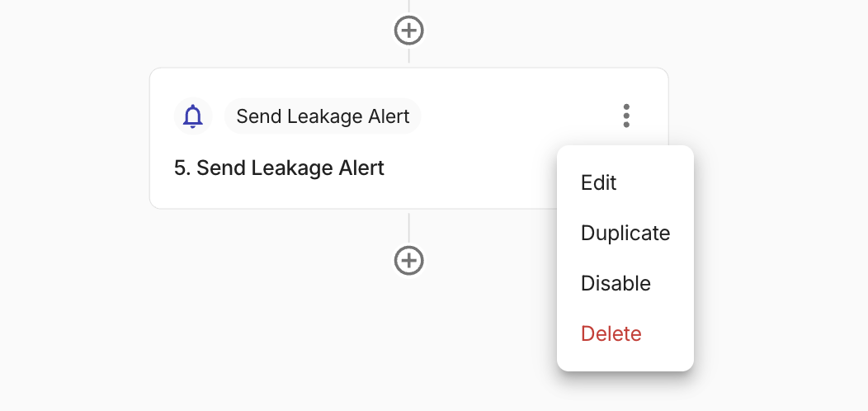Close the menu via the kebab icon
Screen dimensions: 868x411
[626, 116]
